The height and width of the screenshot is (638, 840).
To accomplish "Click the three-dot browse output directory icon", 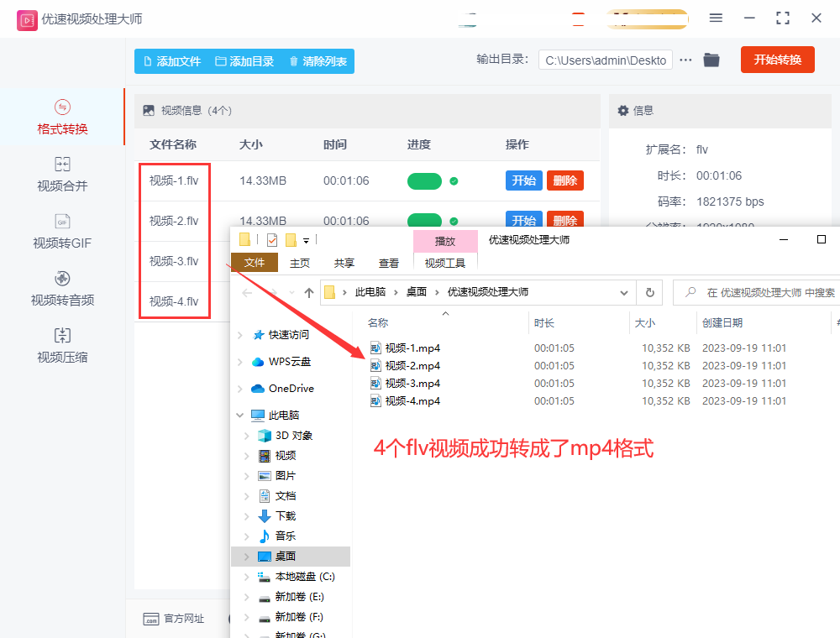I will 685,60.
